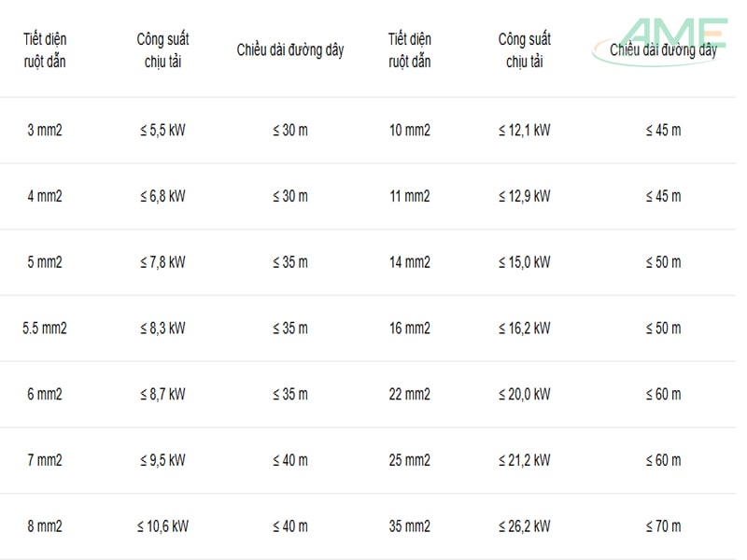
Task: Click the 5.5 mm2 cross-section cell
Action: point(45,328)
